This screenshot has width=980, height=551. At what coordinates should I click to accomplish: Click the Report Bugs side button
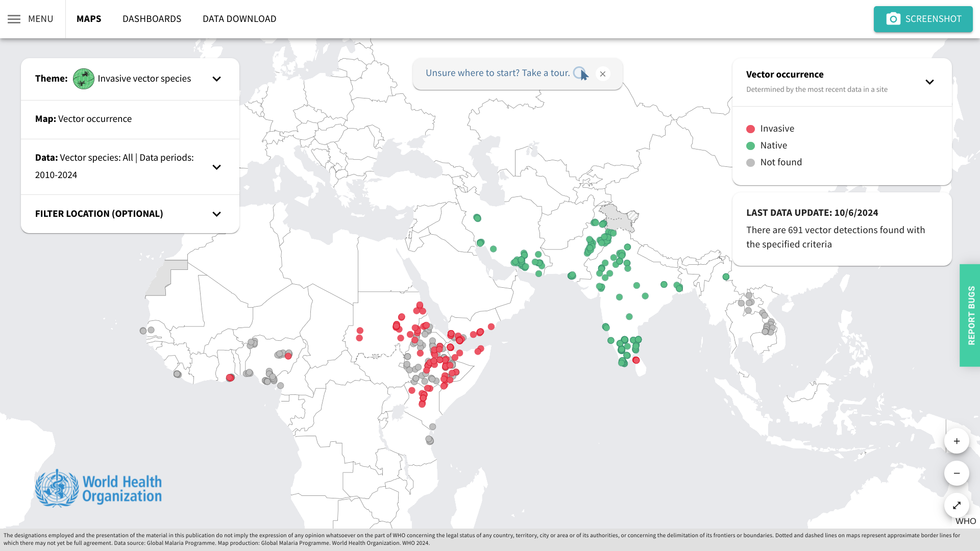970,315
